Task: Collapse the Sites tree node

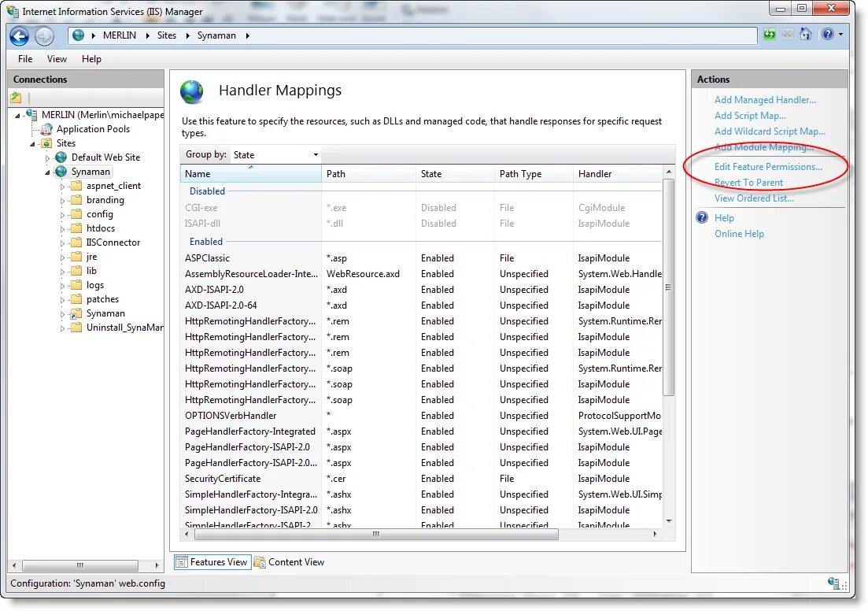Action: pyautogui.click(x=33, y=143)
